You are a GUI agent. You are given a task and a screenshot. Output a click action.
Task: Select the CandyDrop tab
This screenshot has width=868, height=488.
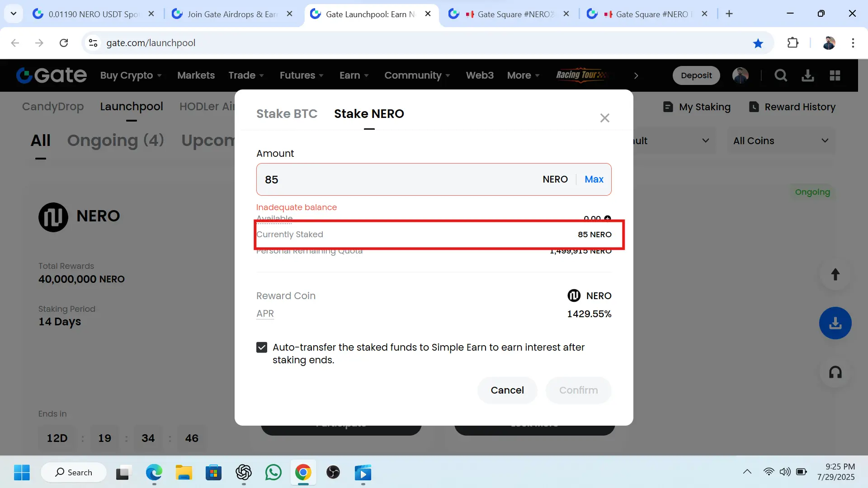53,107
